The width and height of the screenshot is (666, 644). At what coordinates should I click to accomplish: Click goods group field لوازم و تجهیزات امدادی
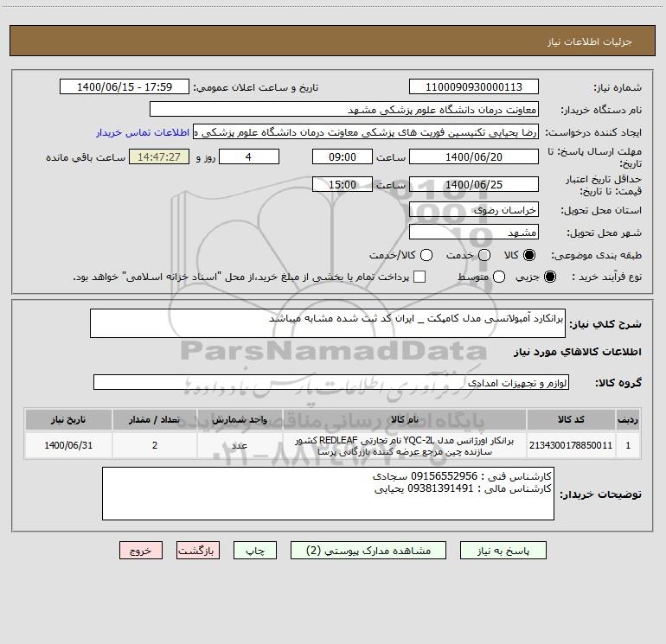[331, 382]
